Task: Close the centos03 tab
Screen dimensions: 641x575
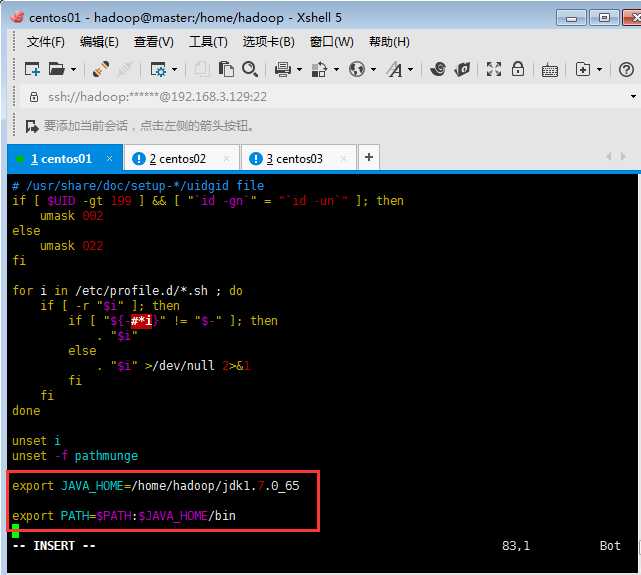Action: pos(343,158)
